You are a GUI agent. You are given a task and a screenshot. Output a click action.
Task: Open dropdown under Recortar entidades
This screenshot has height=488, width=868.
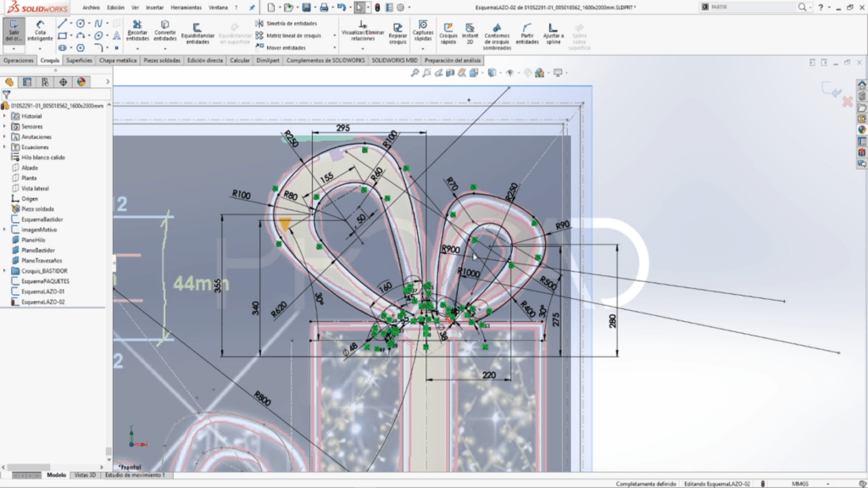(137, 48)
